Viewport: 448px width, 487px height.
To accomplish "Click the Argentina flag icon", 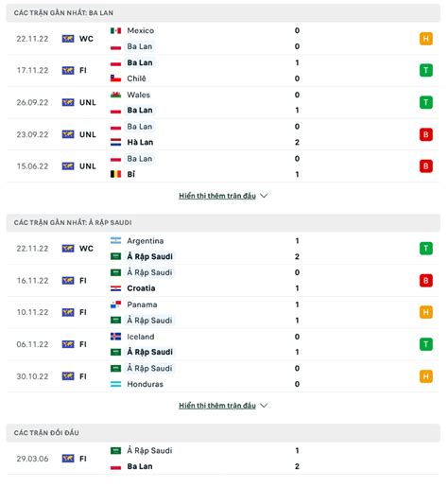I will 115,240.
